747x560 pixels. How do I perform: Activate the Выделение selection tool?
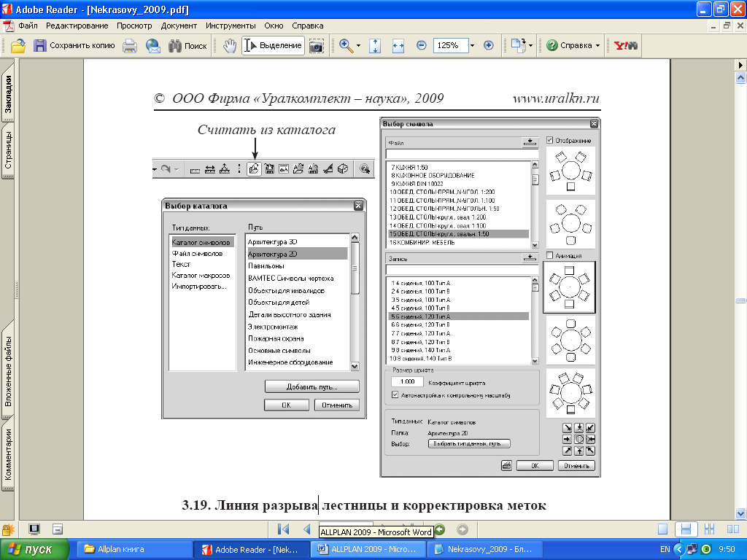tap(273, 46)
